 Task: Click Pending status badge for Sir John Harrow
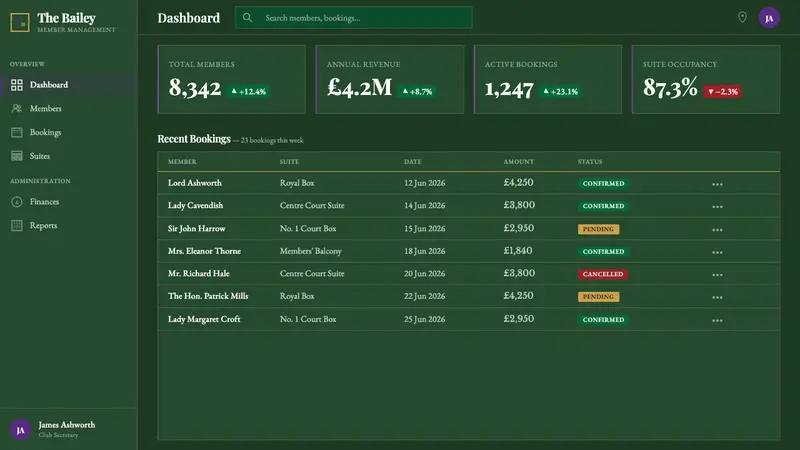[598, 229]
